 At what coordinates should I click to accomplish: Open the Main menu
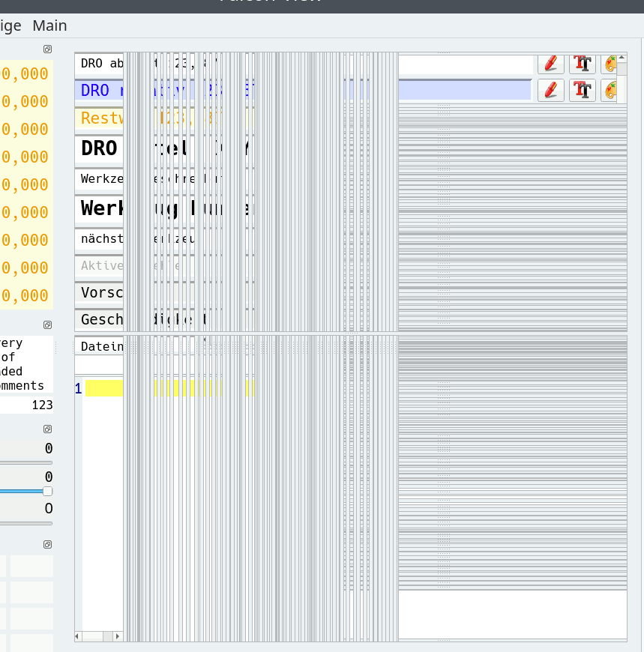(49, 25)
